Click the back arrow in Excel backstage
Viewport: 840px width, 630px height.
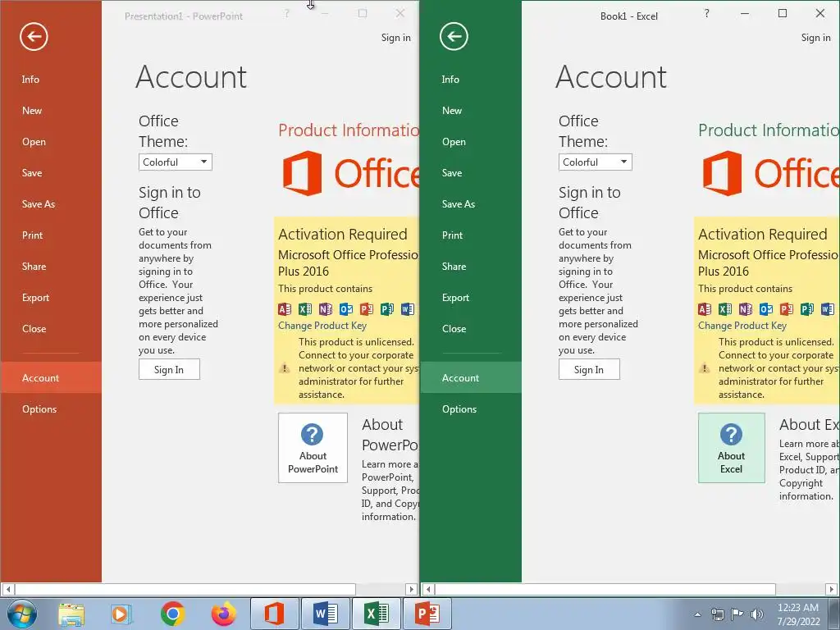[454, 36]
